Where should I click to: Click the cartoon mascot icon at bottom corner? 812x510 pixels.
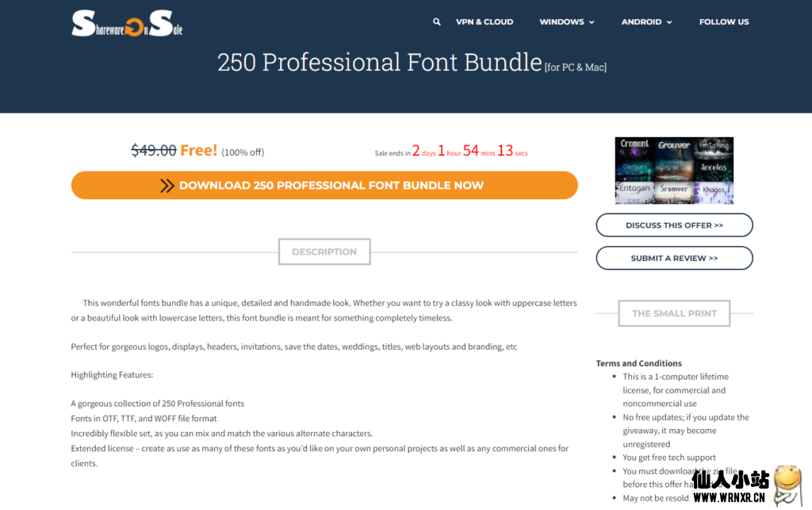point(787,485)
